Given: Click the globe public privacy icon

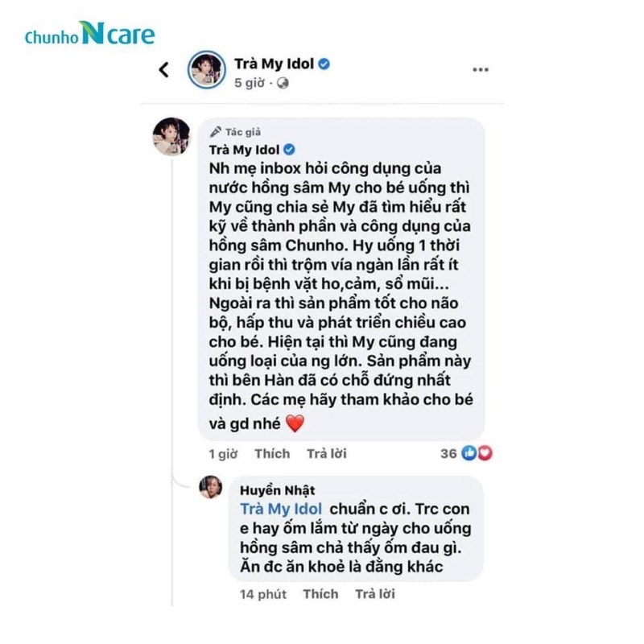Looking at the screenshot, I should click(x=283, y=84).
